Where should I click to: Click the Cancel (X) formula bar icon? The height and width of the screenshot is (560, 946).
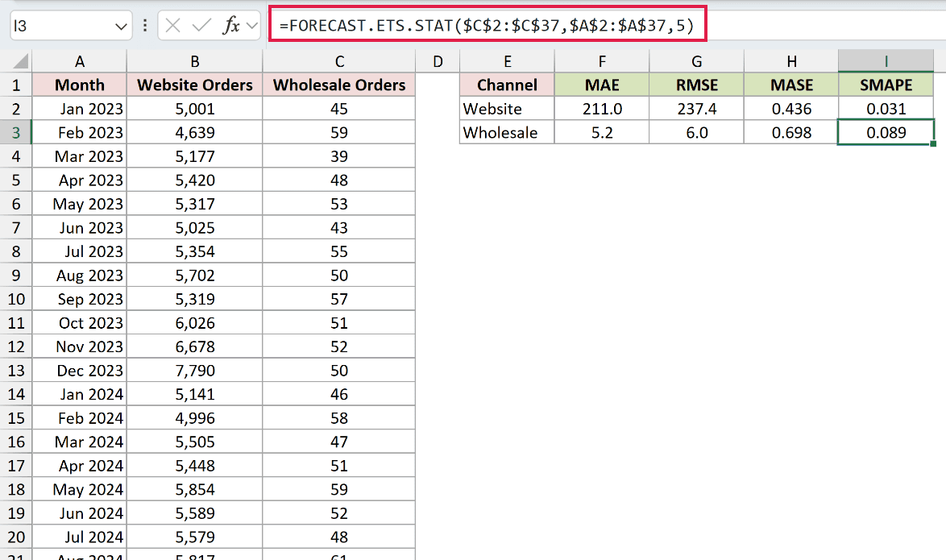pyautogui.click(x=172, y=25)
